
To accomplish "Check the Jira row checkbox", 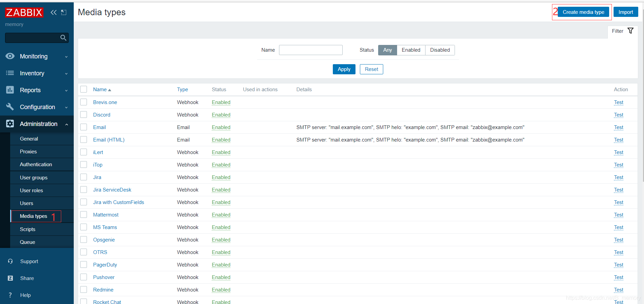I will click(x=84, y=177).
